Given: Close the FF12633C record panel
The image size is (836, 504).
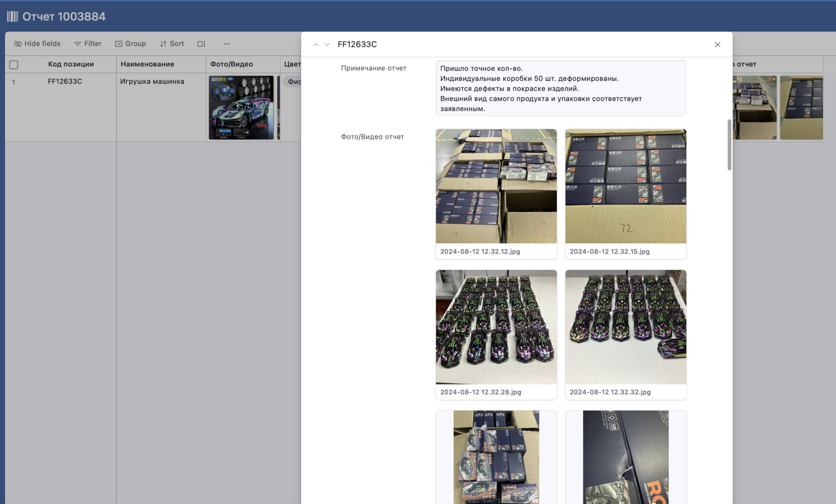Looking at the screenshot, I should pyautogui.click(x=718, y=45).
